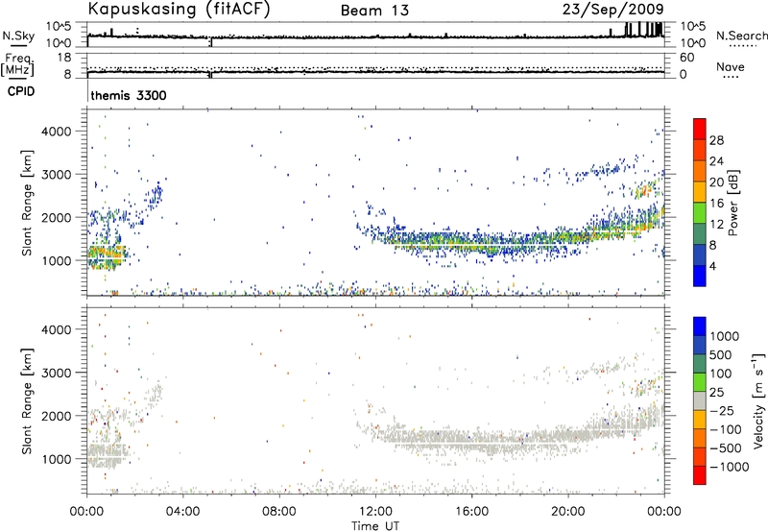Click the 'Kapuskasing (fitACF)' title text

click(179, 9)
